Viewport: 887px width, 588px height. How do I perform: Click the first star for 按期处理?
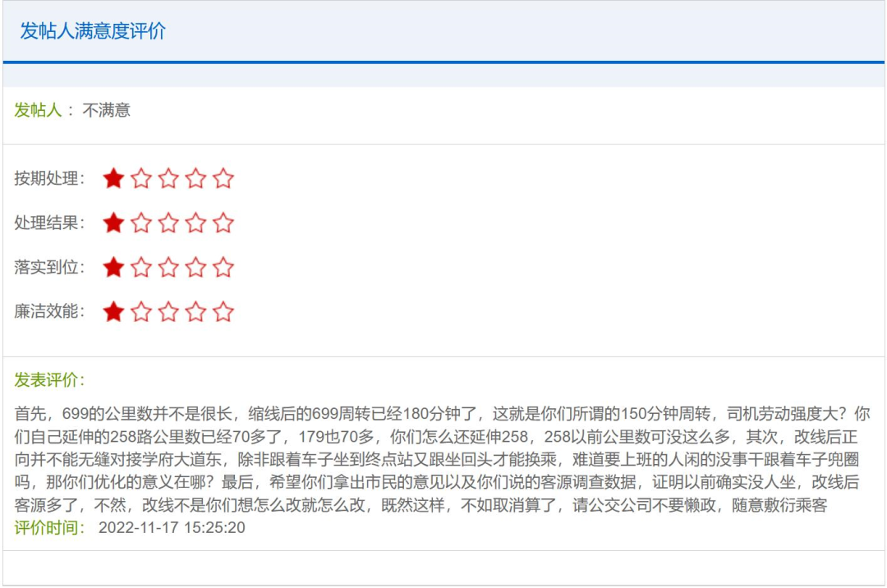113,179
